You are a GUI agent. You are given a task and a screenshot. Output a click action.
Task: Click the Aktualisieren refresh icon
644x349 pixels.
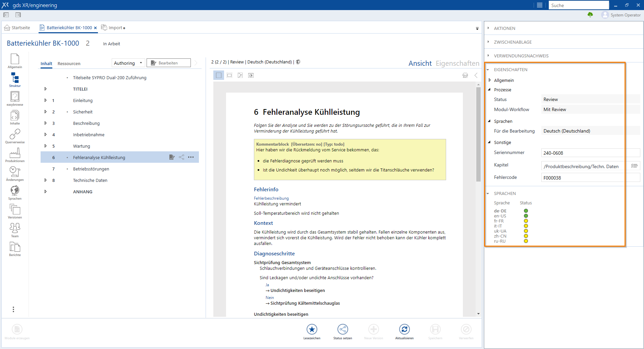[x=404, y=330]
